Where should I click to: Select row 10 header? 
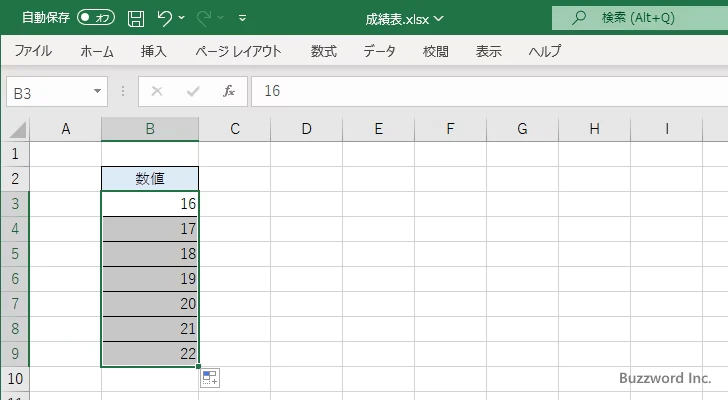tap(15, 379)
